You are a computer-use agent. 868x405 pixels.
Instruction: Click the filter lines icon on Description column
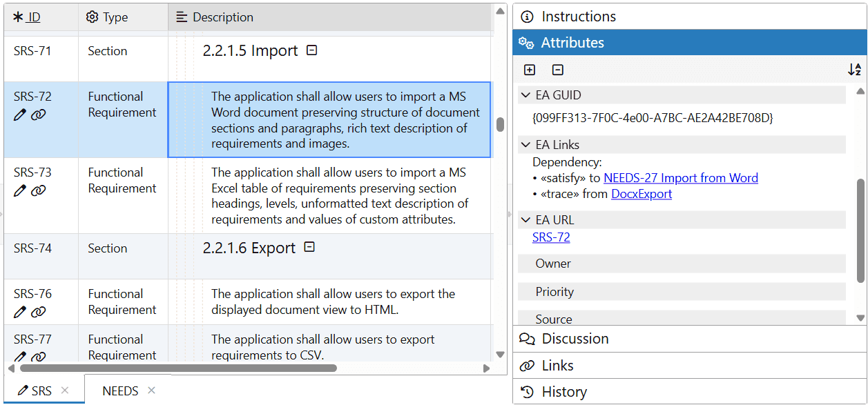[181, 17]
